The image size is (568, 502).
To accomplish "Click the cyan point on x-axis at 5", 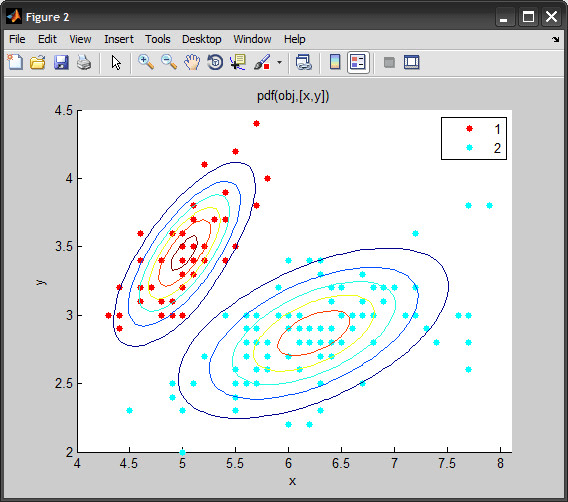I will pos(183,452).
